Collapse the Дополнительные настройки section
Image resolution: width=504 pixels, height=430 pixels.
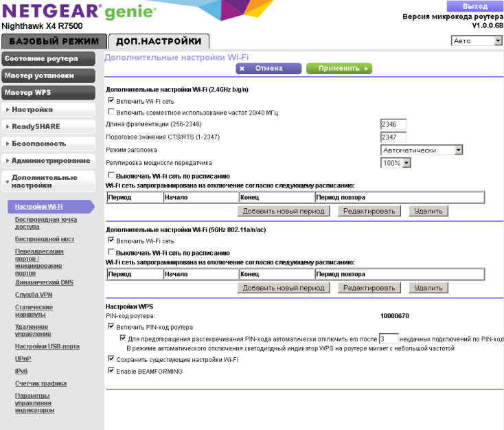(48, 181)
